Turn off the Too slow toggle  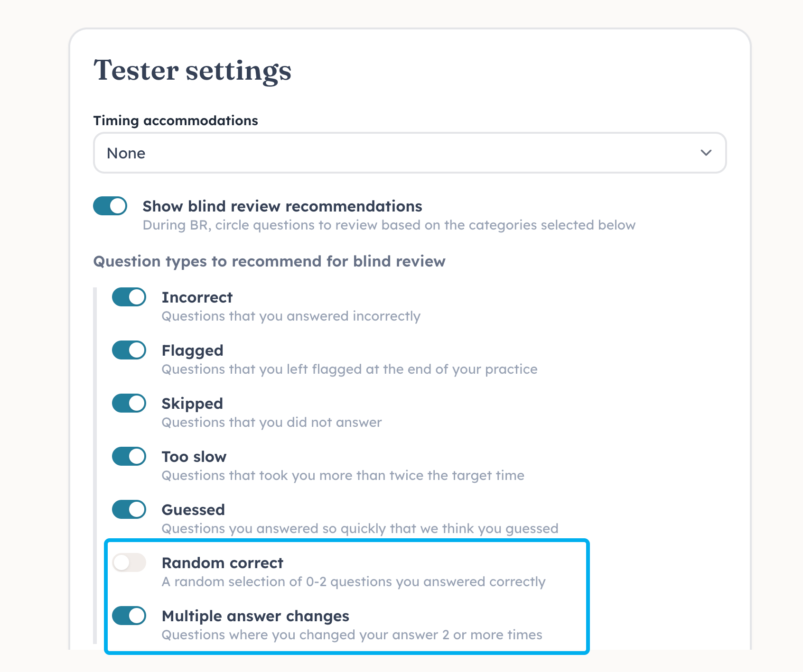point(129,457)
